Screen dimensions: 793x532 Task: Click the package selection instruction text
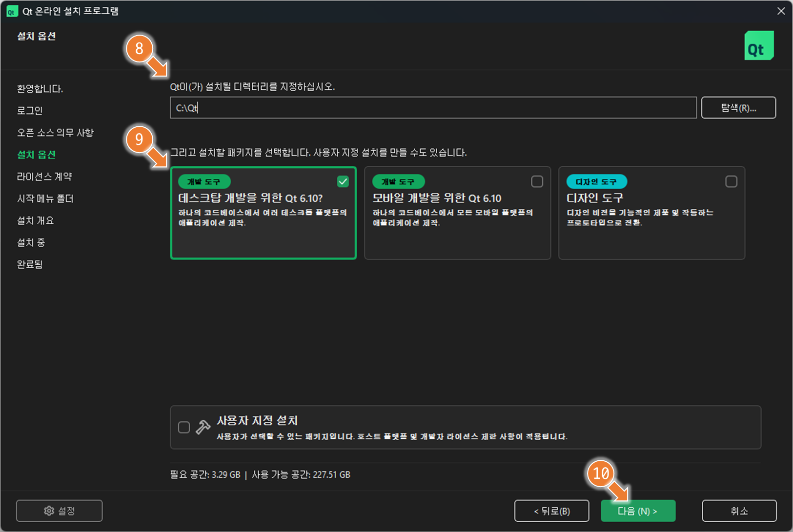[x=318, y=153]
